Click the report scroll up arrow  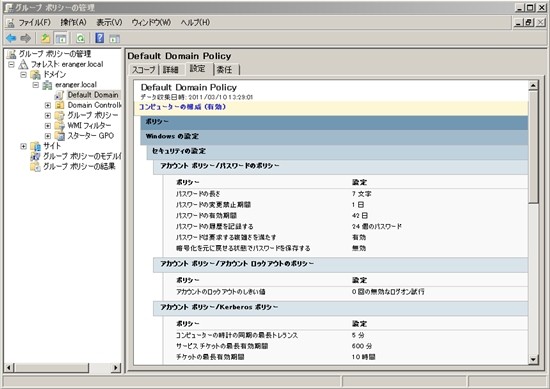534,85
